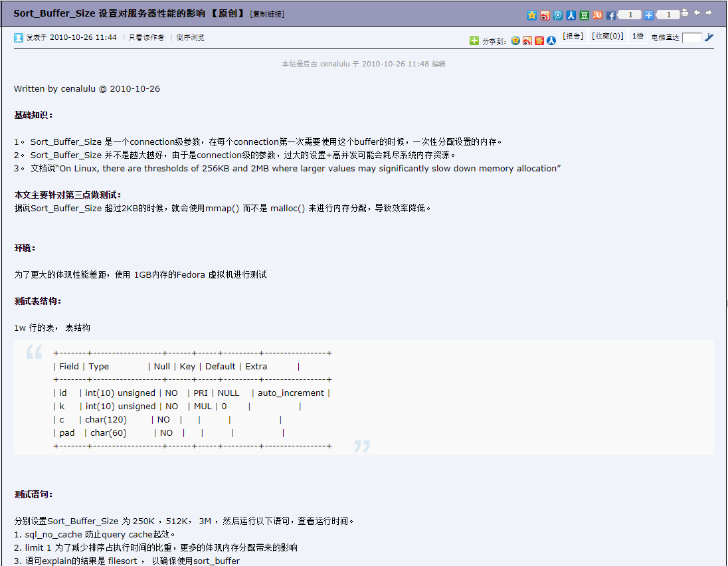This screenshot has width=728, height=566.
Task: Click the text Written by cenalulu @ 2010-10-26
Action: [x=87, y=88]
